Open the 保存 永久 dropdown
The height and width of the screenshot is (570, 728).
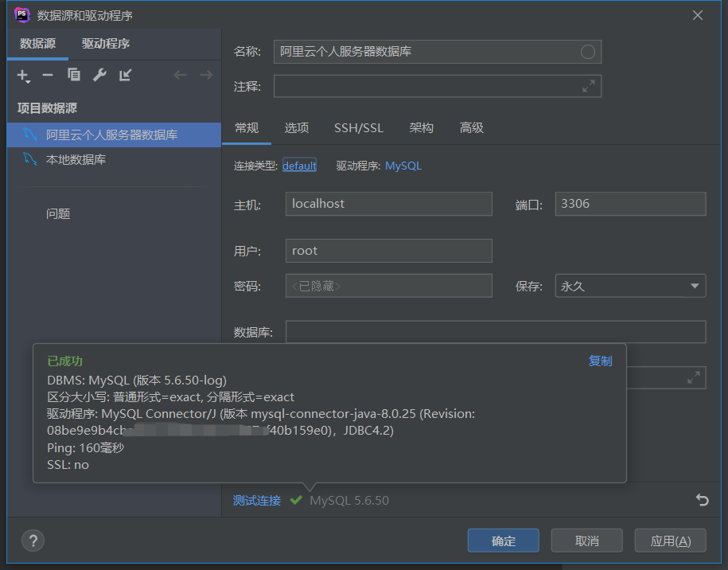tap(630, 286)
